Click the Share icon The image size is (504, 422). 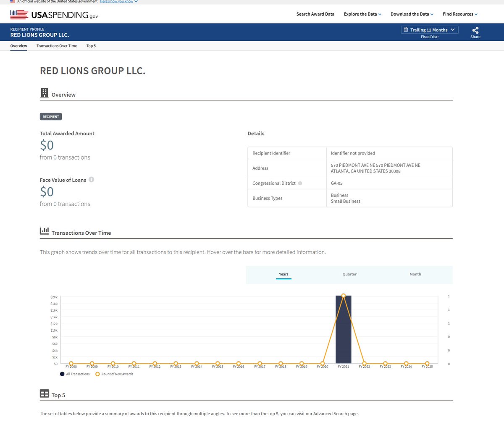[475, 31]
